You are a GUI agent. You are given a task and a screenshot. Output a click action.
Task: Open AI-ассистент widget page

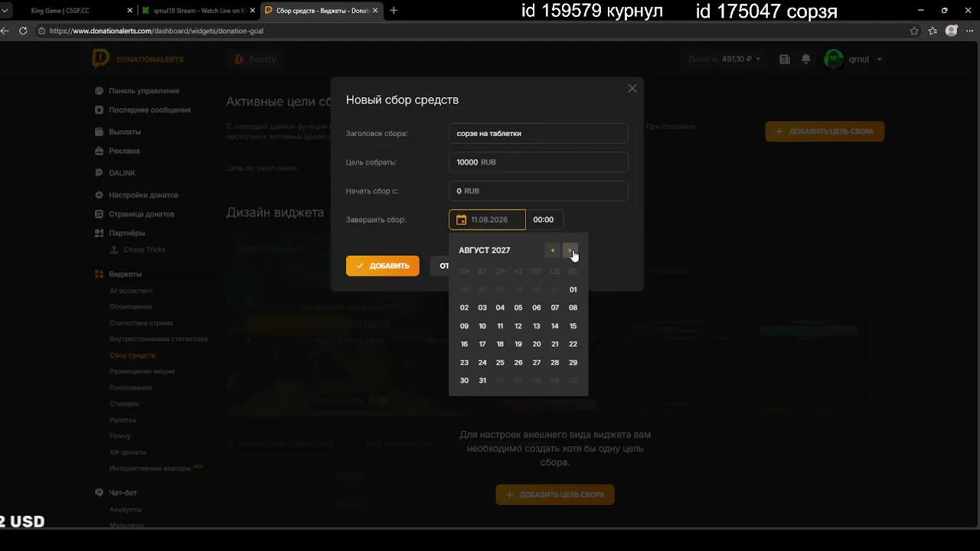[131, 291]
